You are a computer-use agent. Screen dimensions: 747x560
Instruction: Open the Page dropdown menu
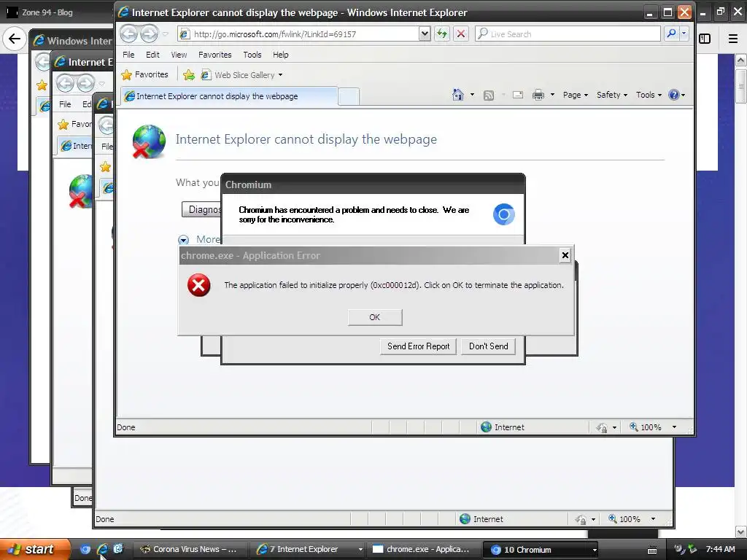coord(576,95)
